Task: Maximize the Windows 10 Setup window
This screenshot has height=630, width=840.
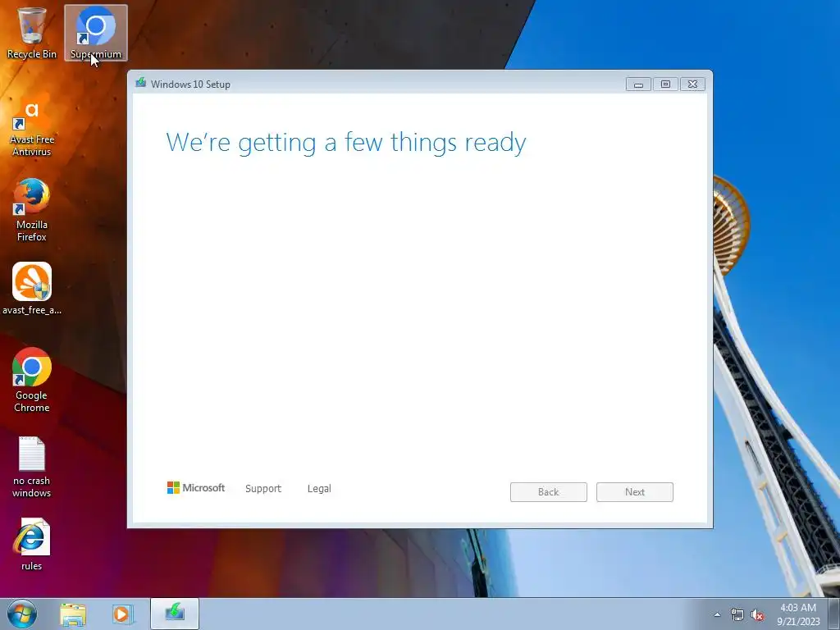Action: (665, 84)
